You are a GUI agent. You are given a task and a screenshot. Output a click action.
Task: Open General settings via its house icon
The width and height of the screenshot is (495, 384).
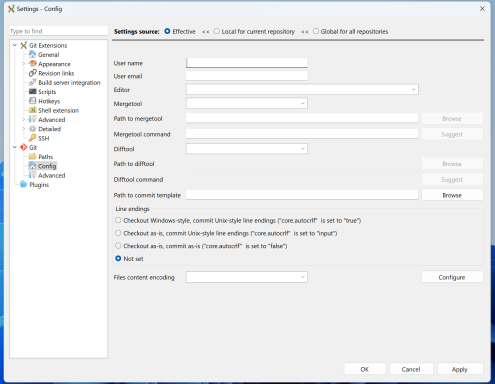click(32, 54)
